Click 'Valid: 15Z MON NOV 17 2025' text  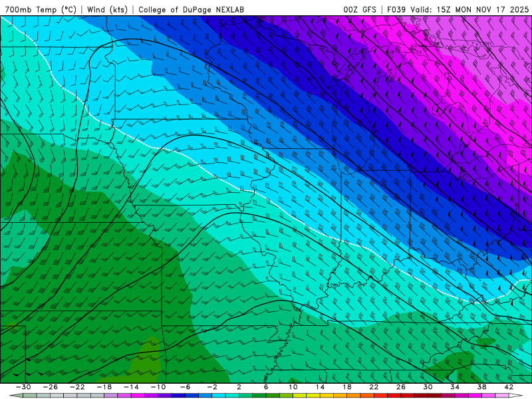pos(469,9)
